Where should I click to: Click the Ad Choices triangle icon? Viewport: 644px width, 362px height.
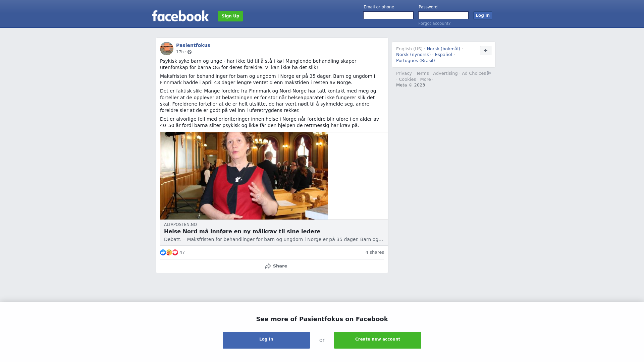click(489, 73)
